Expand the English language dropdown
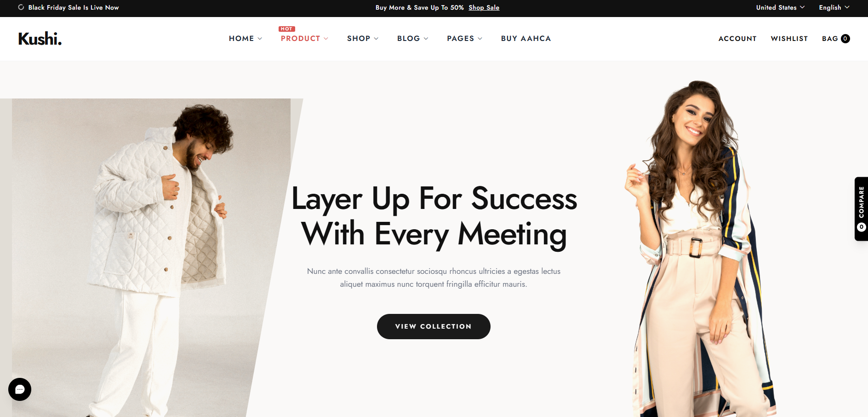The width and height of the screenshot is (868, 417). coord(834,7)
